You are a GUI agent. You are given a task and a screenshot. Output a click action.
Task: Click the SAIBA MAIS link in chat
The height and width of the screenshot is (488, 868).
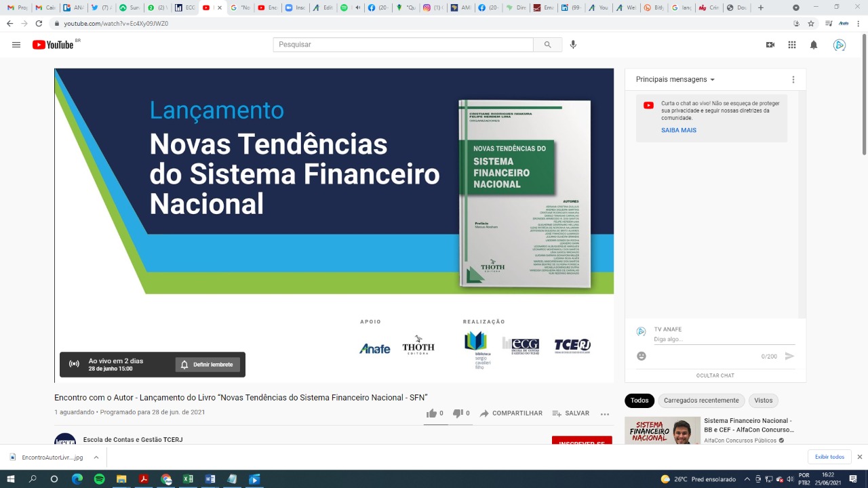[679, 130]
